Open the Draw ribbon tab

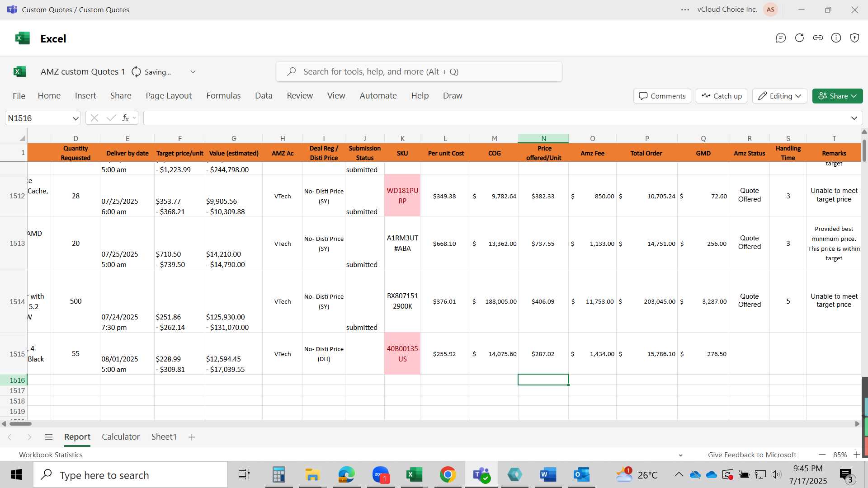(x=453, y=96)
